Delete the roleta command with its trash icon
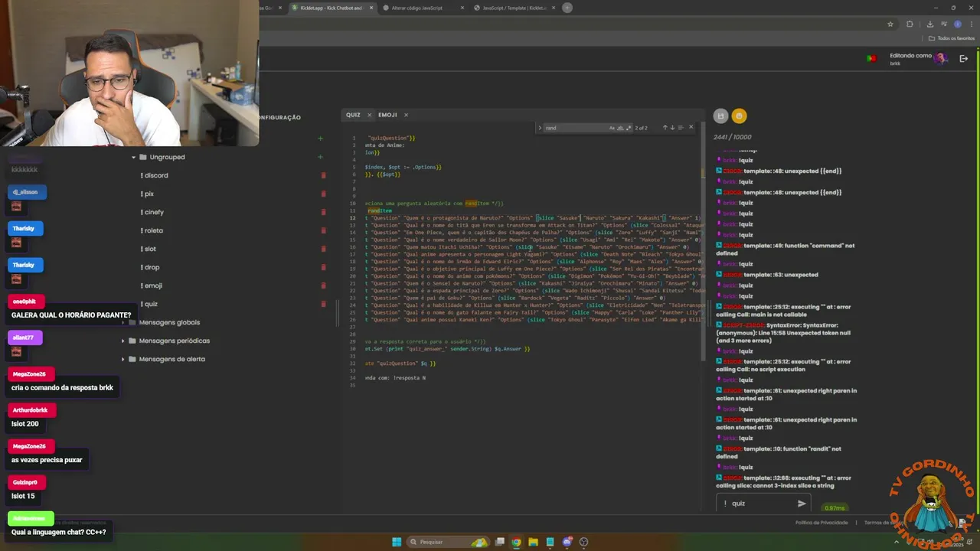This screenshot has height=551, width=980. [323, 230]
